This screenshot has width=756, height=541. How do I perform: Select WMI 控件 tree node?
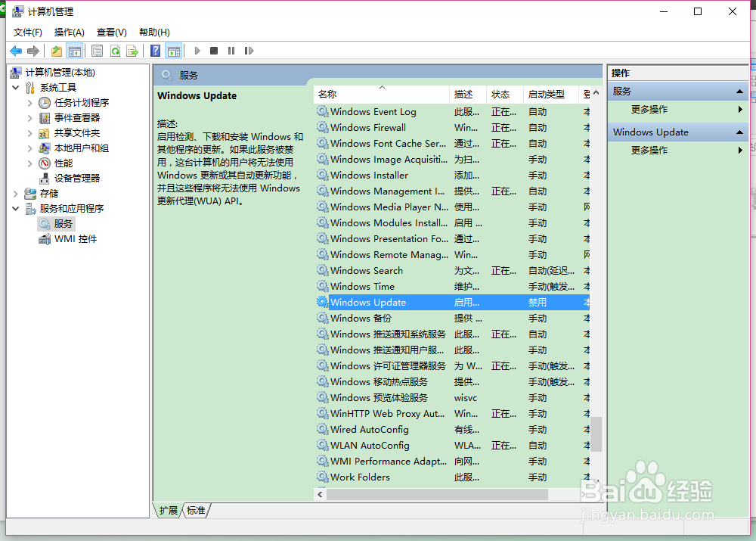pos(76,239)
